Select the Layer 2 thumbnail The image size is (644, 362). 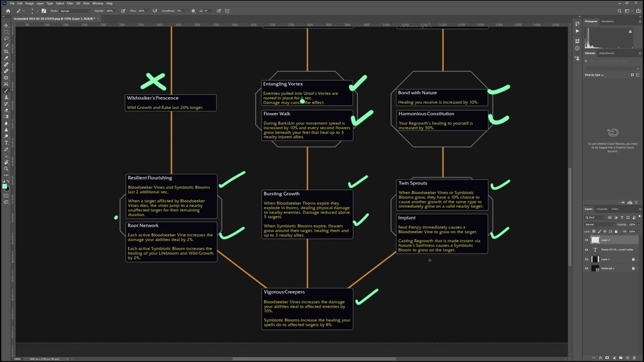pos(596,240)
